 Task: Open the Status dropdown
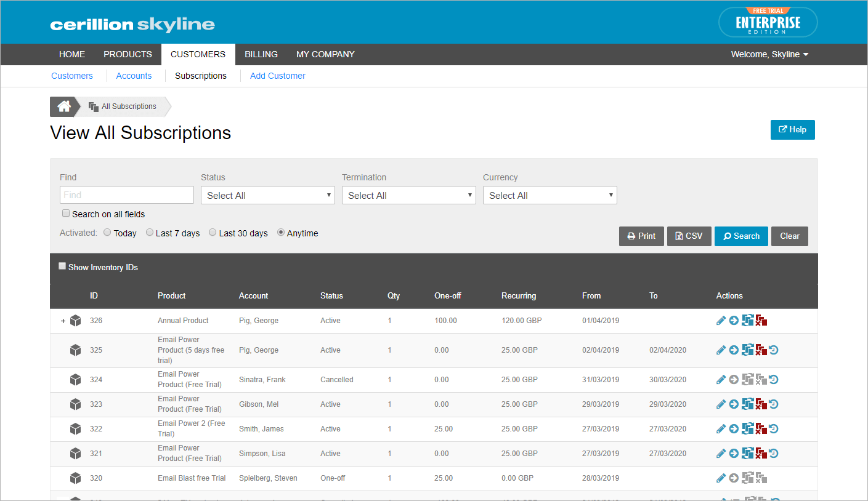pyautogui.click(x=268, y=195)
